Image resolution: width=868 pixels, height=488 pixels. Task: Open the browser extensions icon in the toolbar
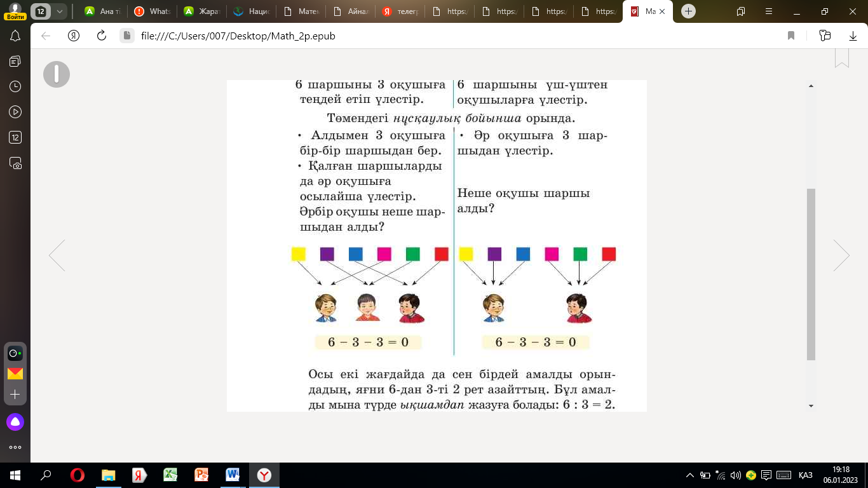825,36
